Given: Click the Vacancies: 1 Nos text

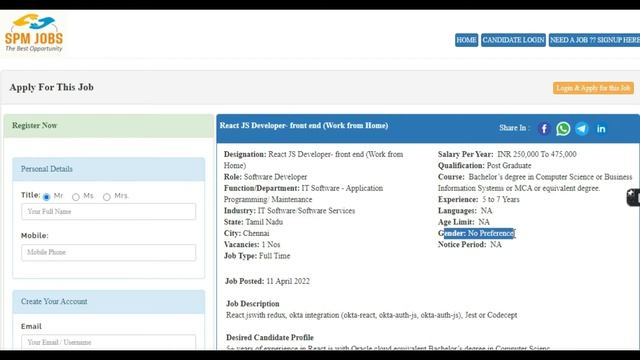Looking at the screenshot, I should pos(252,244).
